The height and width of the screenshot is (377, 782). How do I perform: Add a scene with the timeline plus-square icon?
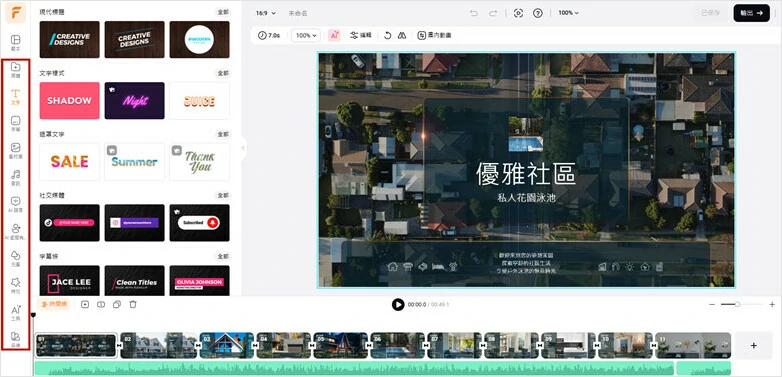[85, 304]
